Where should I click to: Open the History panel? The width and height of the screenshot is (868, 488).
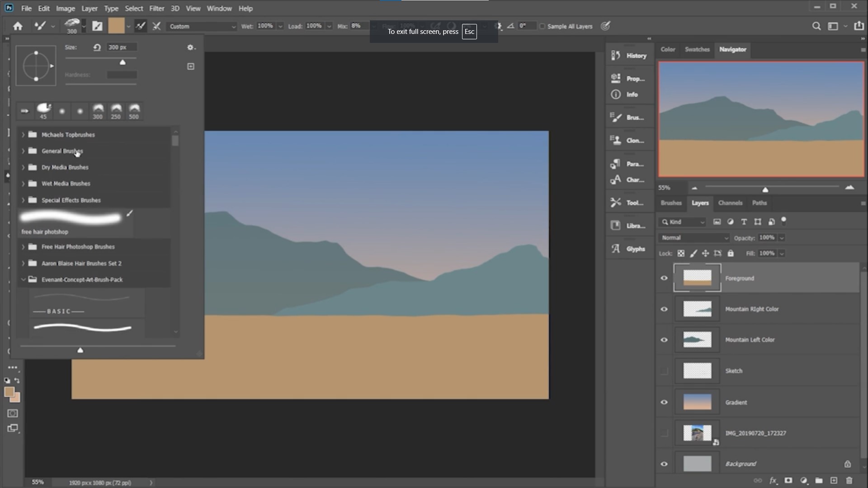click(x=629, y=55)
